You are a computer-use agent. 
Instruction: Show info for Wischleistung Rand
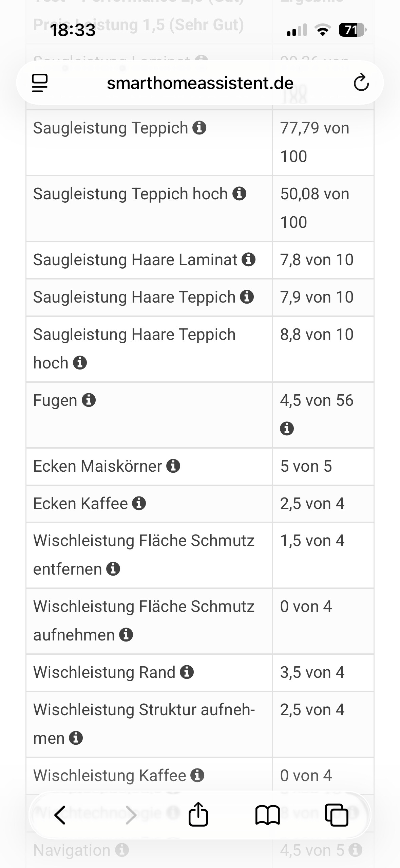[187, 672]
